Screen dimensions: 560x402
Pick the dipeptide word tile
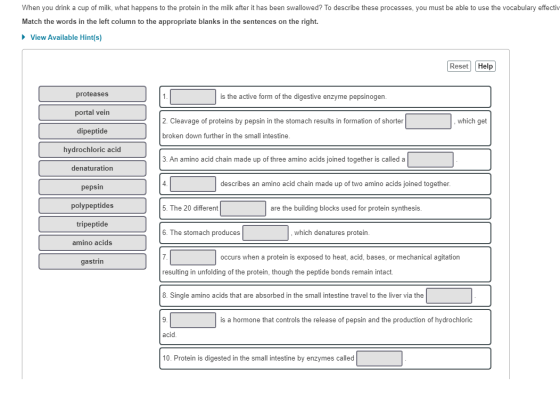pyautogui.click(x=92, y=131)
